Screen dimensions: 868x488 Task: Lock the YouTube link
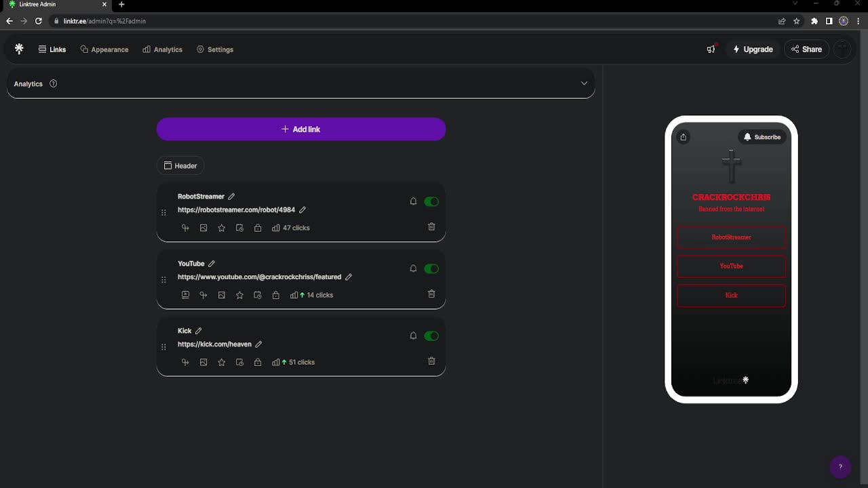pyautogui.click(x=276, y=295)
